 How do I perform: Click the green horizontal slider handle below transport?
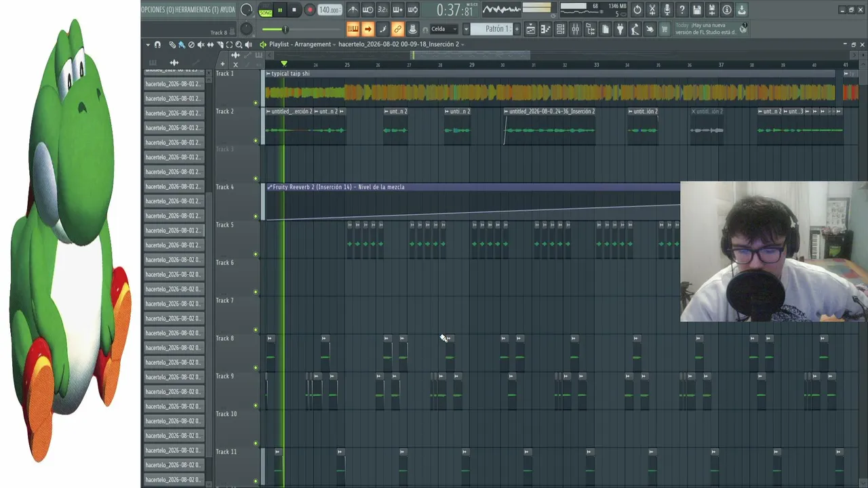pyautogui.click(x=285, y=29)
